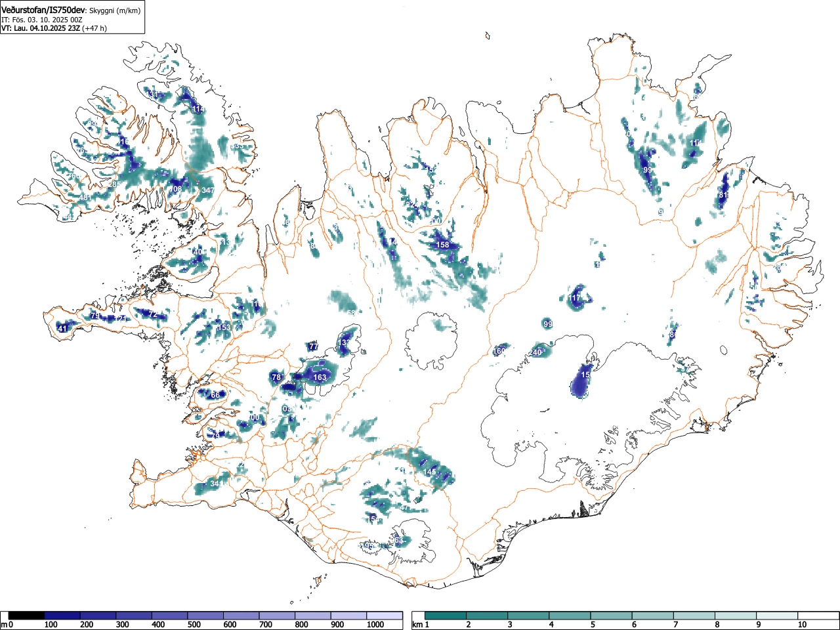Click the Skyggni (m/km) parameter label
Image resolution: width=840 pixels, height=630 pixels.
coord(114,10)
